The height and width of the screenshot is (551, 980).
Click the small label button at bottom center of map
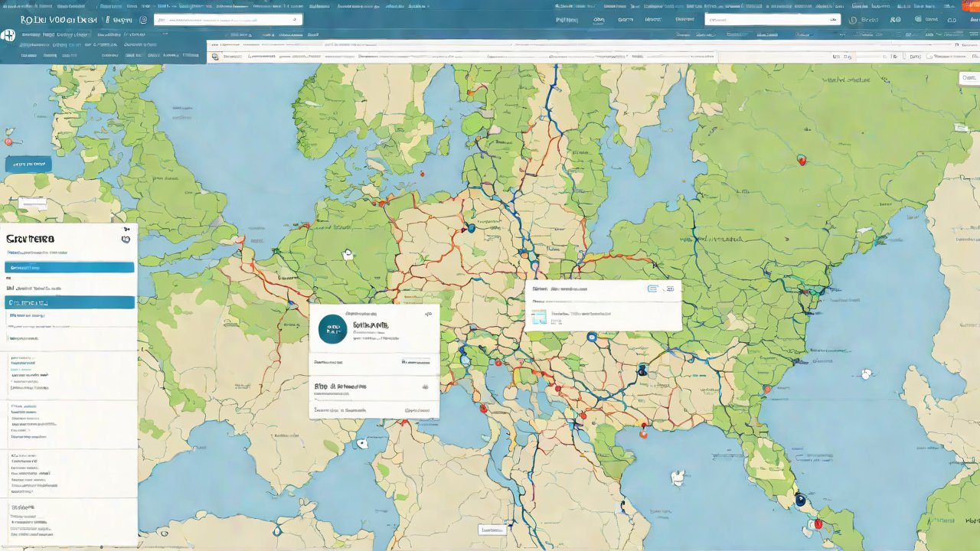pyautogui.click(x=492, y=530)
